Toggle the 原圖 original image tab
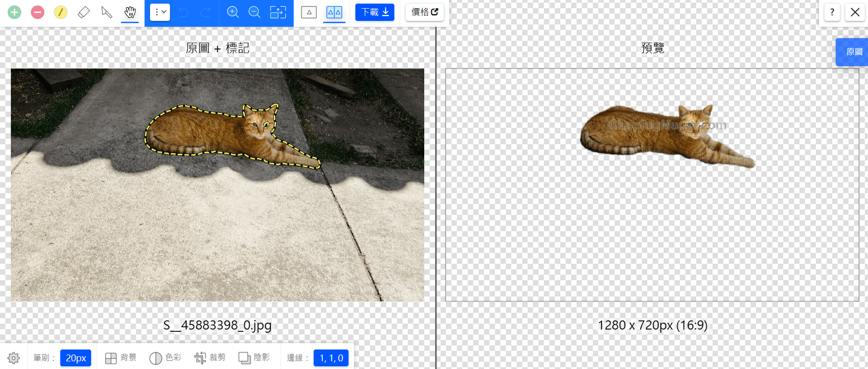Image resolution: width=868 pixels, height=369 pixels. point(853,52)
